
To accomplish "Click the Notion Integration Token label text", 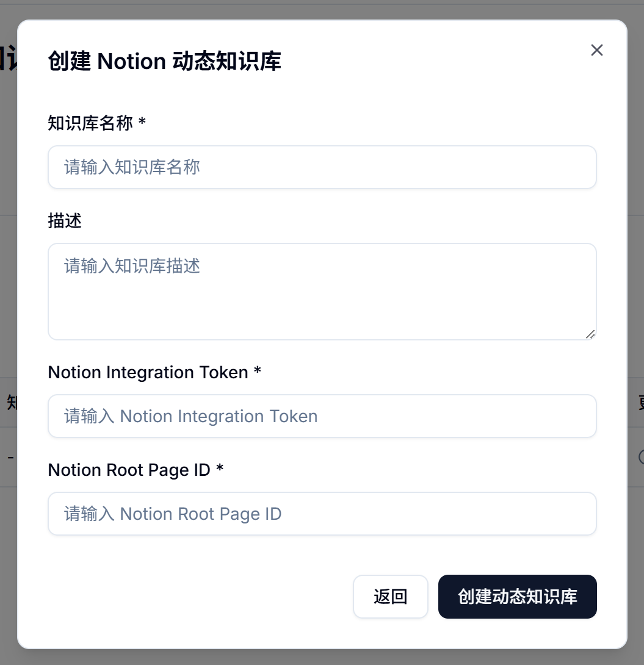I will (147, 372).
